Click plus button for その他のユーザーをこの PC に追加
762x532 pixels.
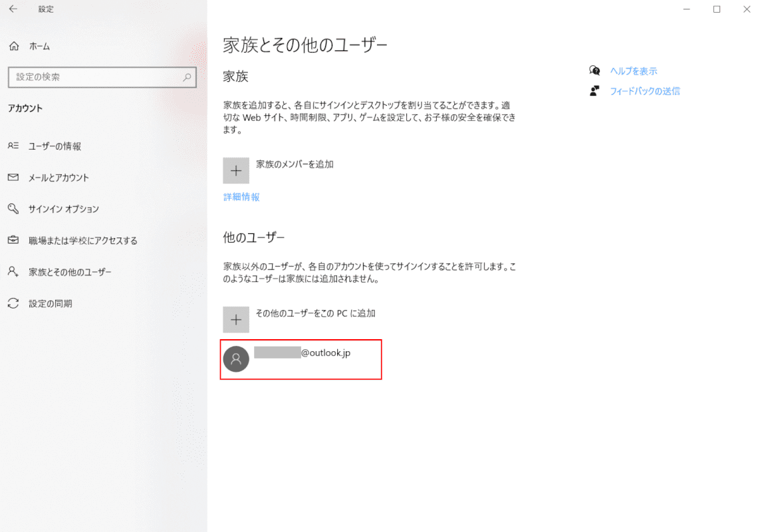235,320
